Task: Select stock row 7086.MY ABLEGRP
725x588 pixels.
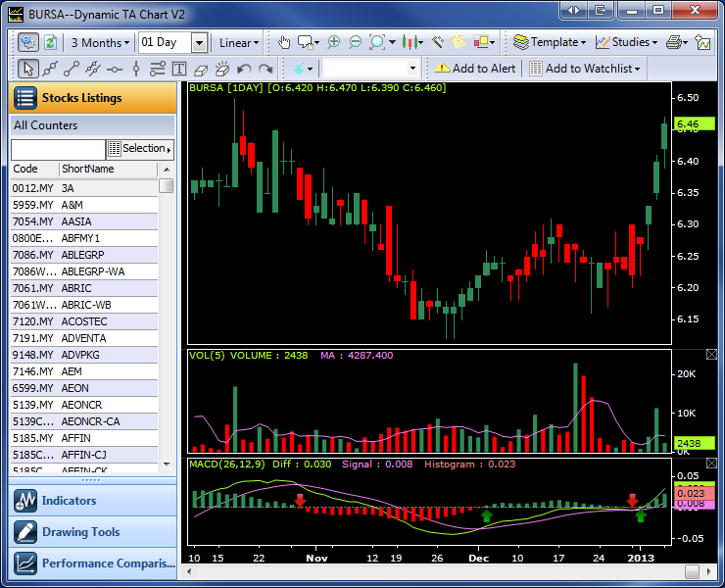Action: (84, 255)
